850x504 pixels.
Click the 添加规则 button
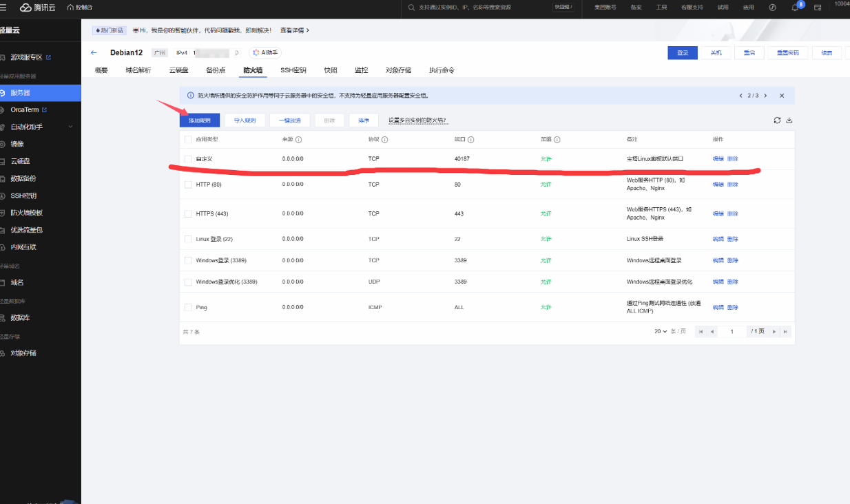pyautogui.click(x=200, y=120)
